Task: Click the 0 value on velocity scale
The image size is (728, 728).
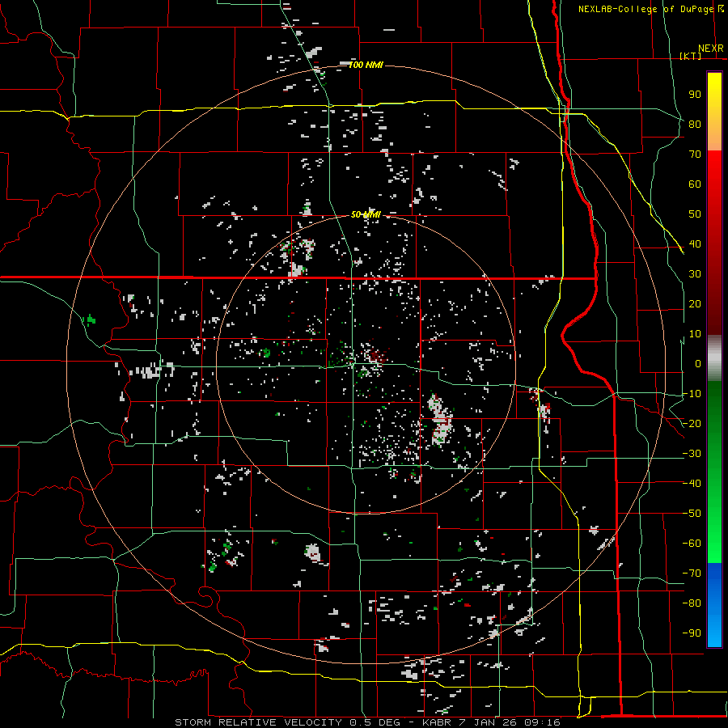Action: point(698,364)
